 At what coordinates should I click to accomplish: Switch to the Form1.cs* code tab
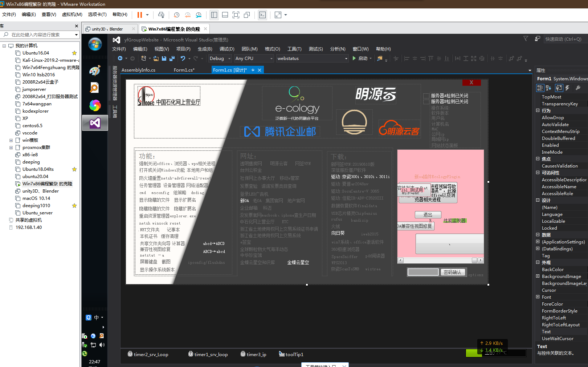(184, 70)
